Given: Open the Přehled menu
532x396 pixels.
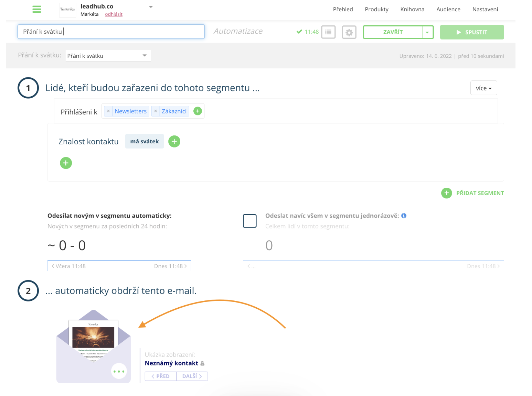Looking at the screenshot, I should click(x=343, y=9).
